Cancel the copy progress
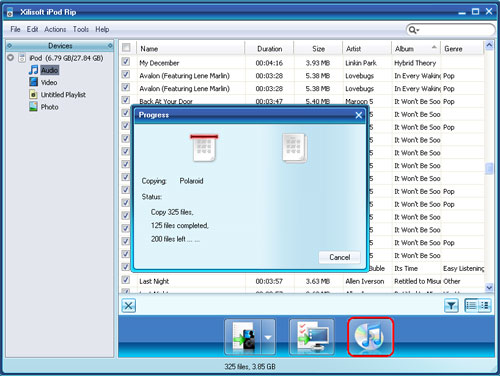The image size is (500, 376). pos(339,257)
